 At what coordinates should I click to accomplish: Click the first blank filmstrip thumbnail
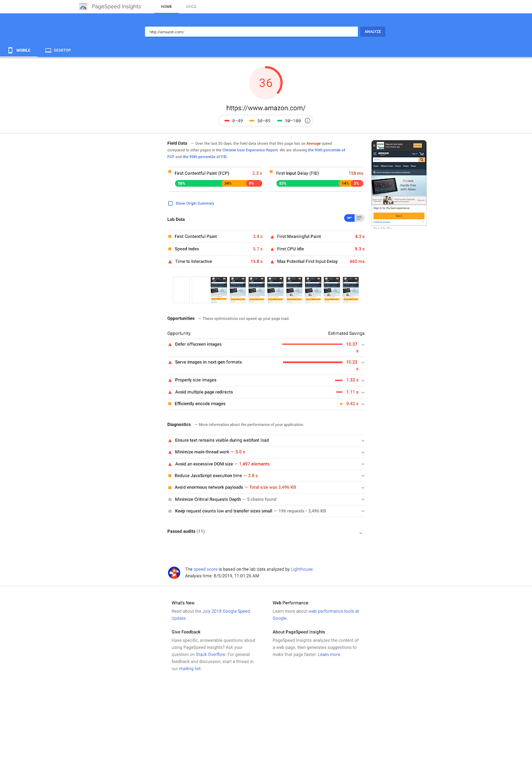(x=181, y=290)
